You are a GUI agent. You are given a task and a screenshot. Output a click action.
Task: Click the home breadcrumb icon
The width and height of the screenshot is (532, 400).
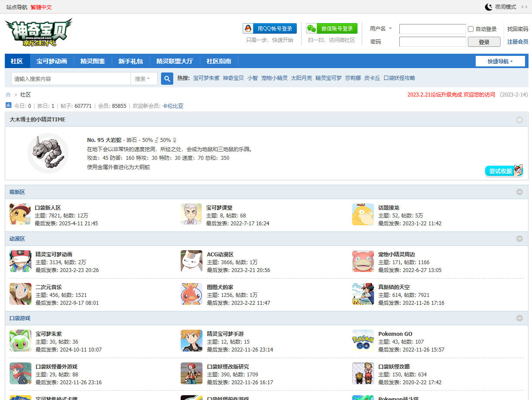pos(8,95)
